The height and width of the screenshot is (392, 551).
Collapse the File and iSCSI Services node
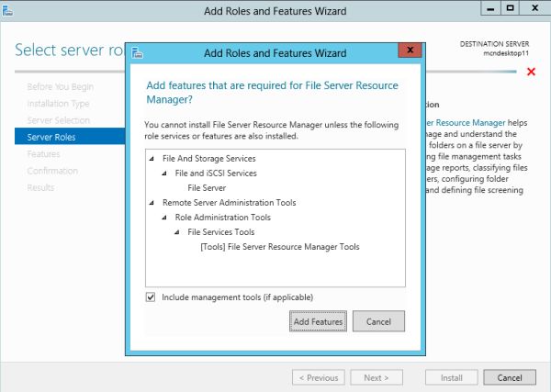point(164,174)
